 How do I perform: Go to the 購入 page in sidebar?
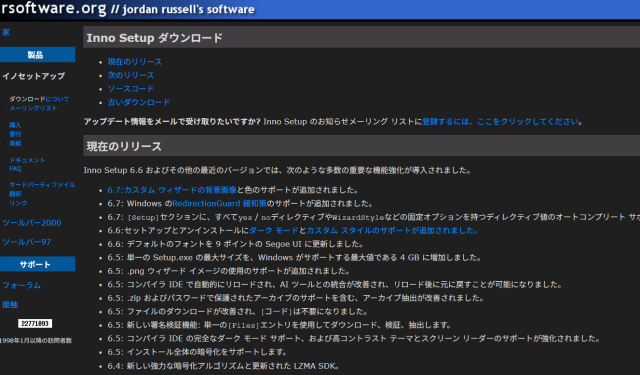click(15, 125)
